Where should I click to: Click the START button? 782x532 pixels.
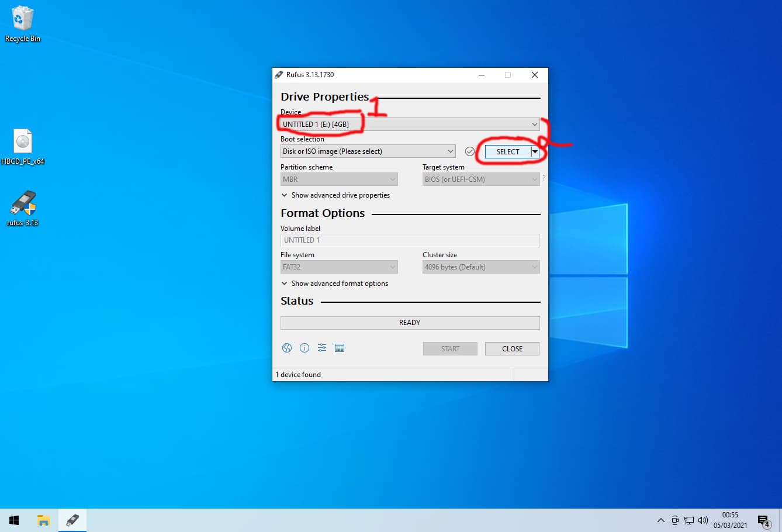450,348
